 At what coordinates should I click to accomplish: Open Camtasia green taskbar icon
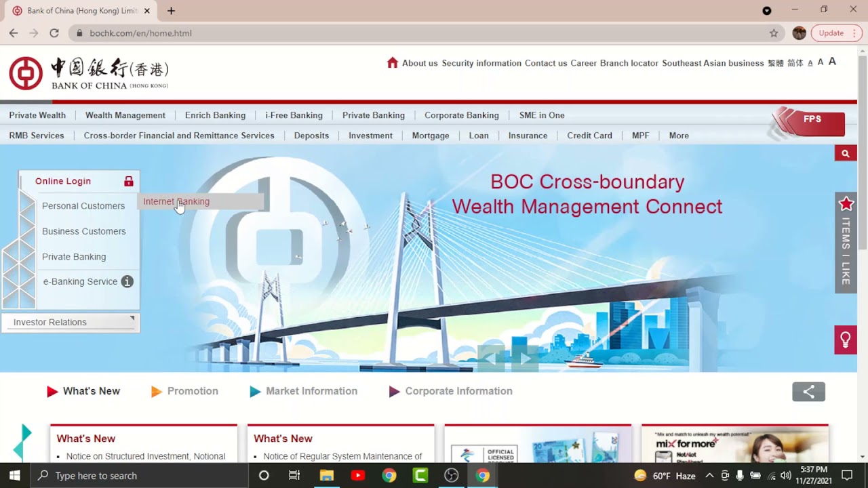click(x=420, y=476)
